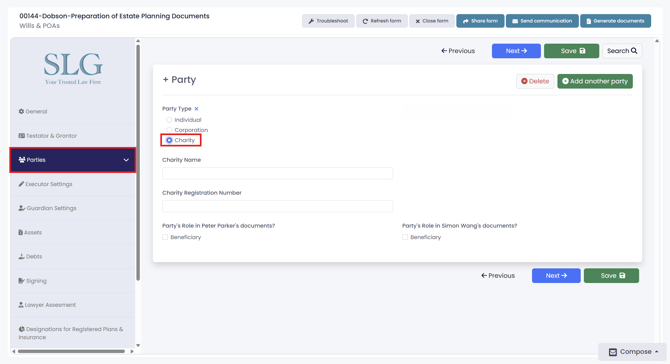Open Designations for Registered Plans & Insurance
The height and width of the screenshot is (364, 670).
(73, 333)
